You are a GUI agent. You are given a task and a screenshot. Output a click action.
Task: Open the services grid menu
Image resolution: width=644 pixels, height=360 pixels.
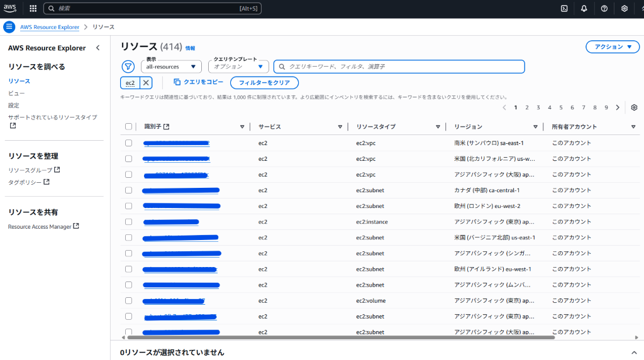(x=33, y=8)
